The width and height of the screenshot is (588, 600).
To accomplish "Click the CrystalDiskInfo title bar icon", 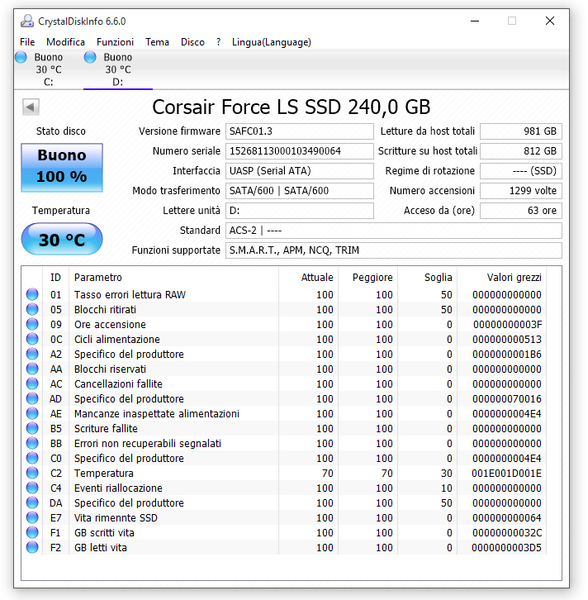I will click(x=27, y=21).
